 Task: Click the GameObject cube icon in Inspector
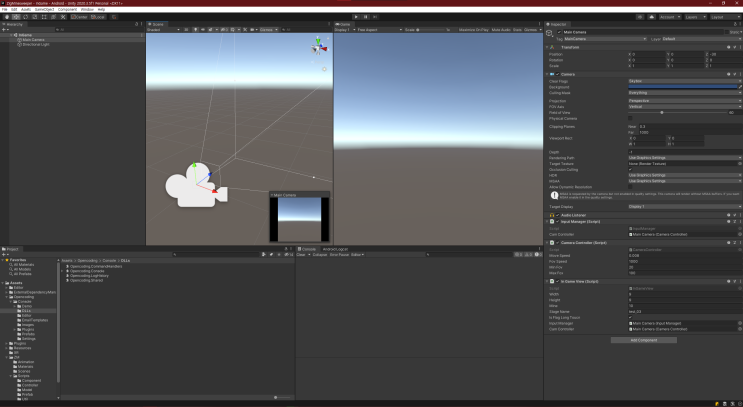[x=549, y=33]
